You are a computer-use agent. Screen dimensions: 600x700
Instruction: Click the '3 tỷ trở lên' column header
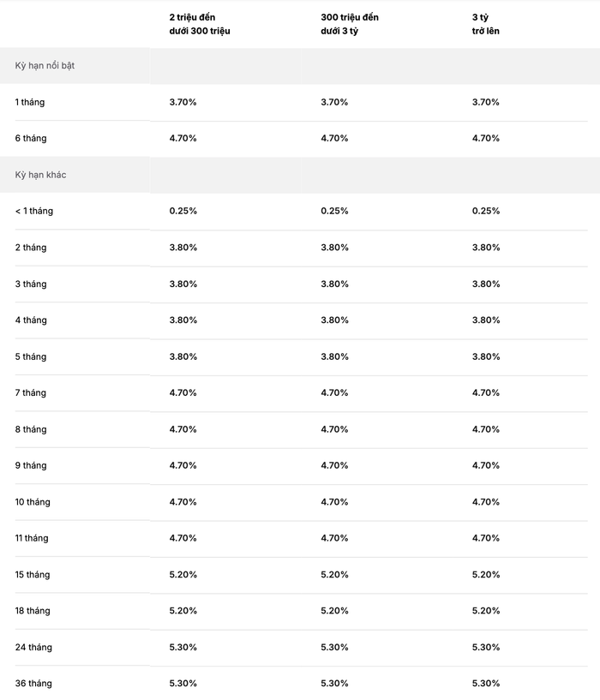pyautogui.click(x=486, y=24)
